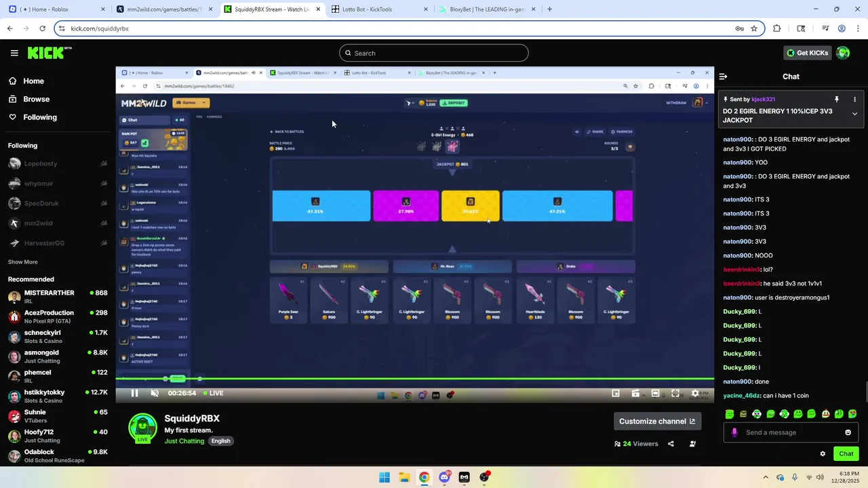This screenshot has height=488, width=868.
Task: Click the stream progress bar
Action: point(415,379)
